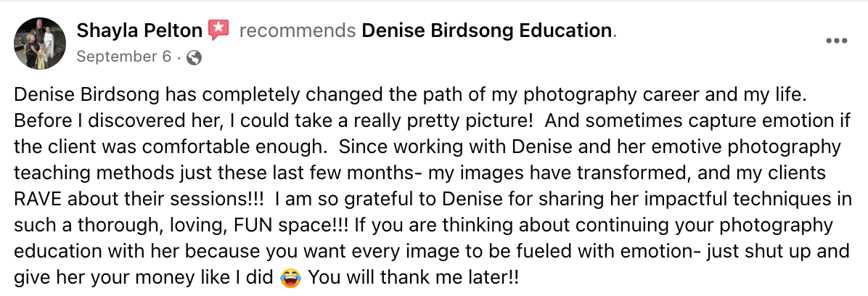Open Shayla Pelton's profile name link
The width and height of the screenshot is (868, 296).
click(140, 31)
